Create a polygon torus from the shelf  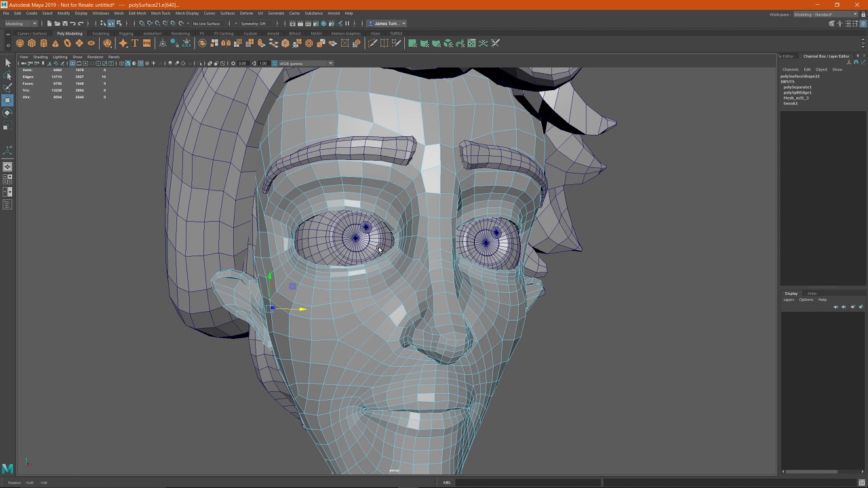tap(67, 43)
